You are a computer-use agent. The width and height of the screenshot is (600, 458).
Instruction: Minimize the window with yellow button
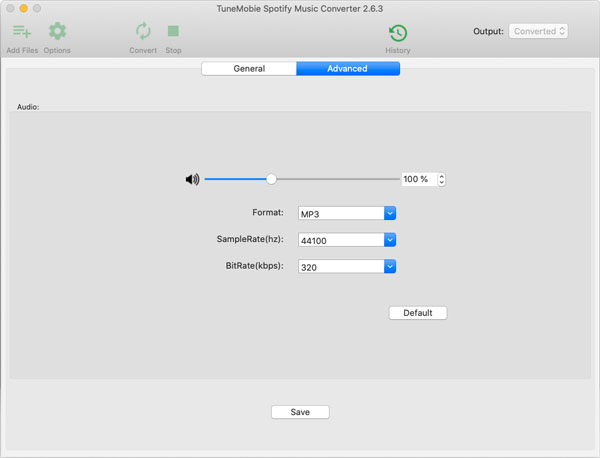pyautogui.click(x=24, y=8)
